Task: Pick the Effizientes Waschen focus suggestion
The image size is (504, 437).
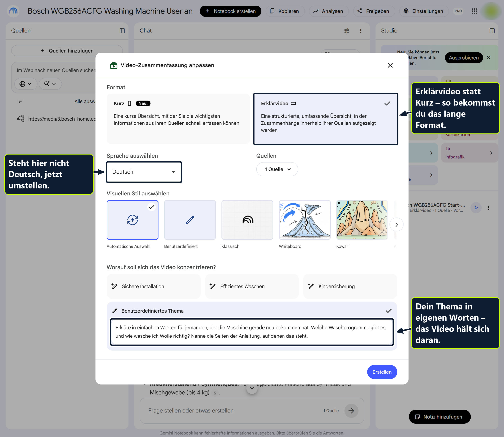Action: click(x=252, y=286)
